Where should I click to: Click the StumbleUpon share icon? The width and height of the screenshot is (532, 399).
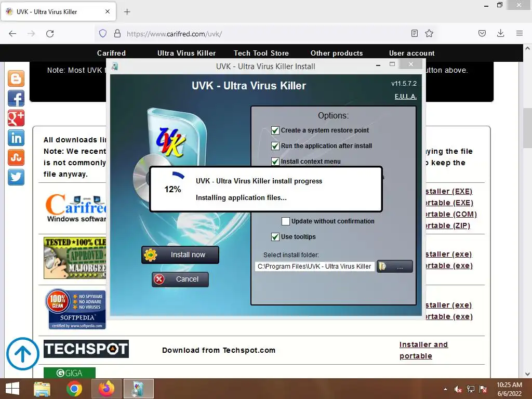click(x=16, y=157)
